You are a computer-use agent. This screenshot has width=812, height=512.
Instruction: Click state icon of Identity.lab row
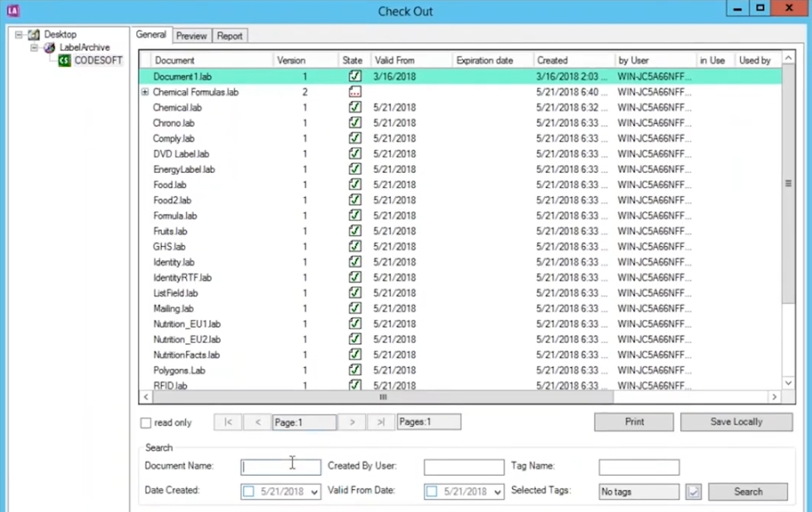click(x=355, y=262)
